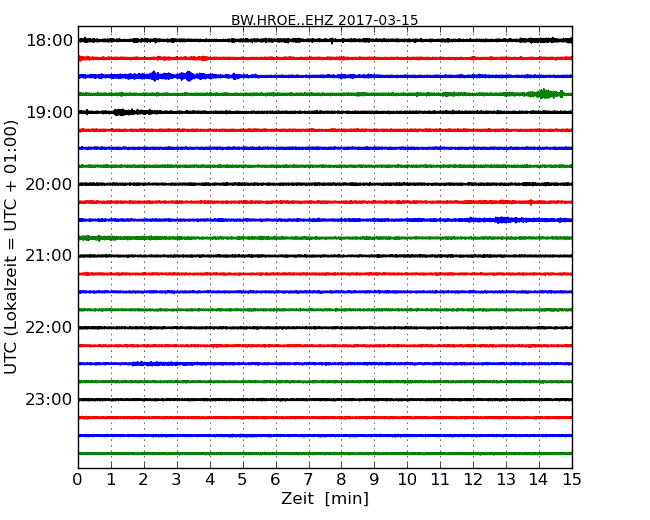The image size is (650, 520).
Task: Click x-axis tick label 5
Action: tap(242, 479)
